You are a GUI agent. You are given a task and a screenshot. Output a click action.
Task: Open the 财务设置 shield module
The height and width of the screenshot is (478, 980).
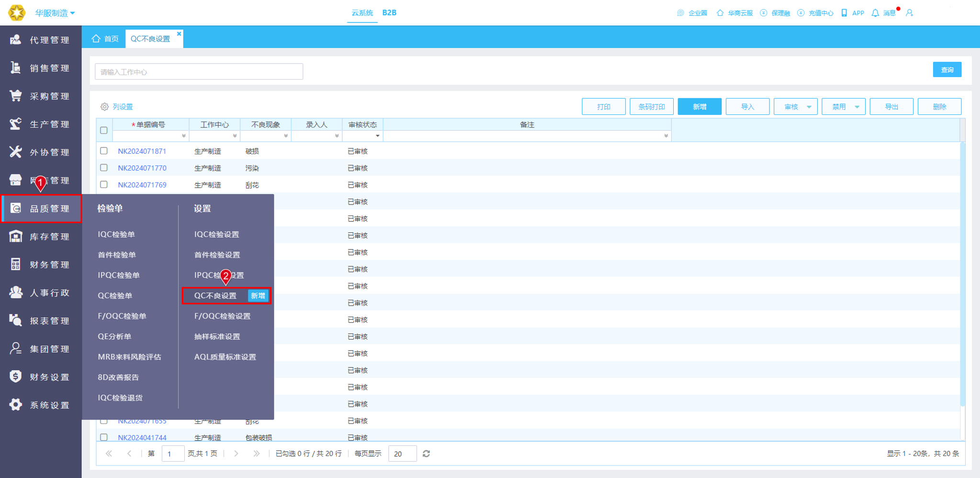point(41,377)
